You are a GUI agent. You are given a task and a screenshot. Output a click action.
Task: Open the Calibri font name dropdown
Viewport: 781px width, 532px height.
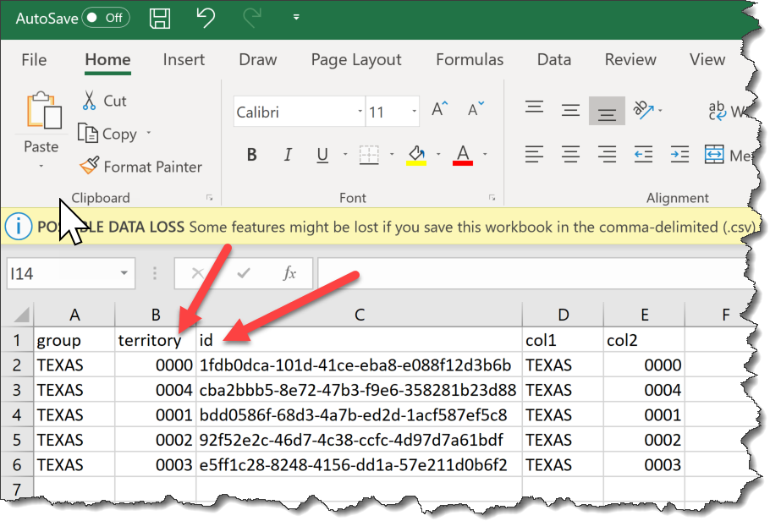360,112
